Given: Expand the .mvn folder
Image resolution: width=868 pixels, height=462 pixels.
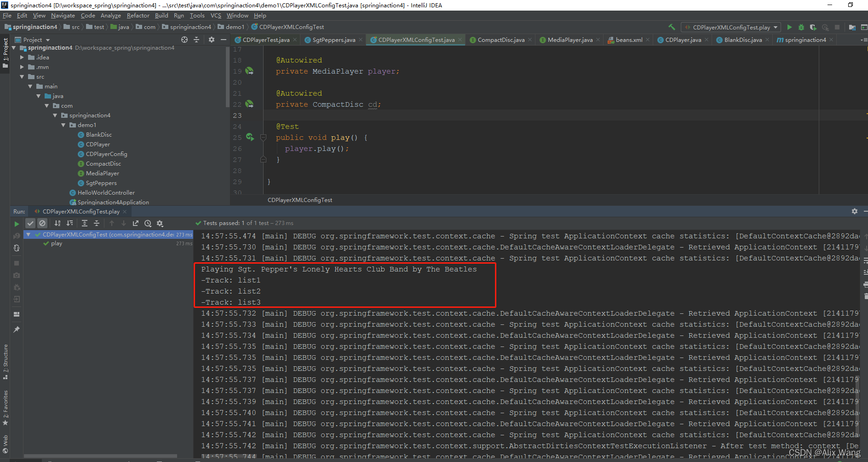Looking at the screenshot, I should [22, 67].
